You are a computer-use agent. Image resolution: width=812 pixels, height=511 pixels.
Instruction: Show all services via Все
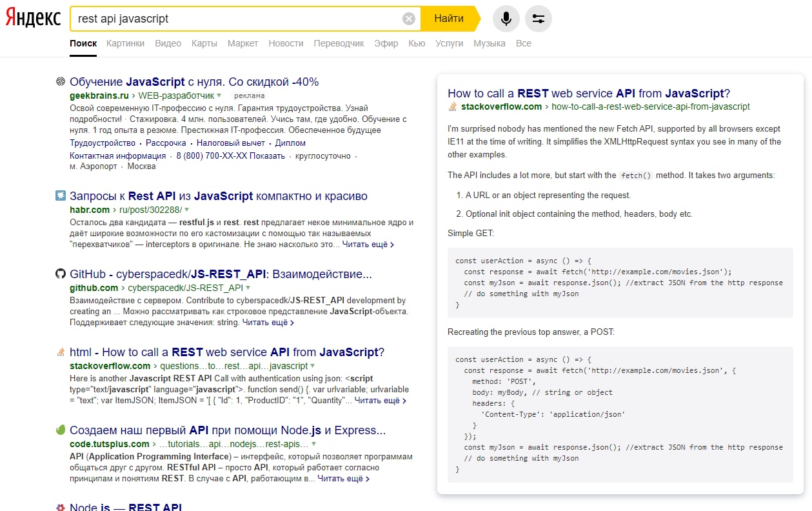(524, 43)
